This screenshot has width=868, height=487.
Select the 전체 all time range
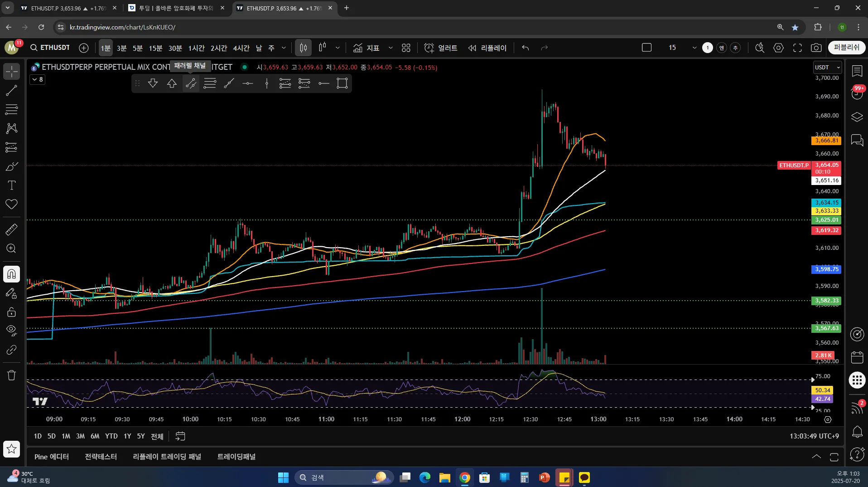click(x=157, y=436)
